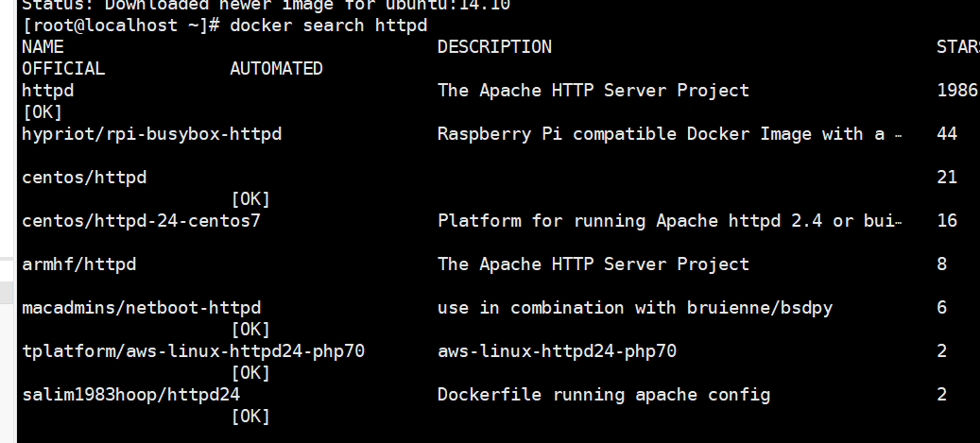This screenshot has width=980, height=443.
Task: Select the armhf/httpd image name
Action: (78, 264)
